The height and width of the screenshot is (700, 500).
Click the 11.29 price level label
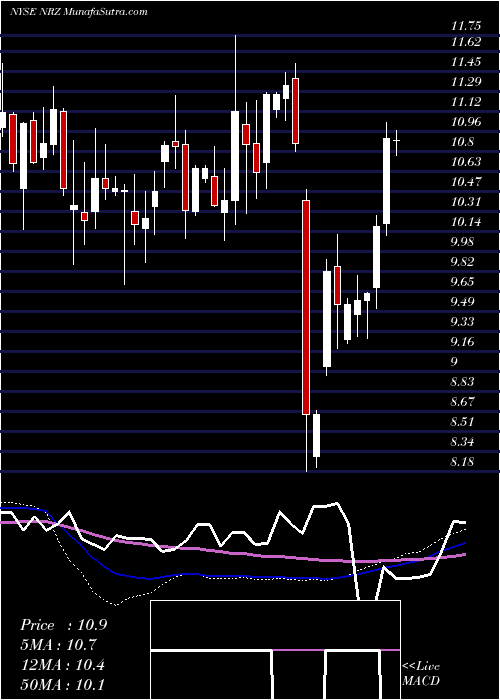(x=466, y=82)
